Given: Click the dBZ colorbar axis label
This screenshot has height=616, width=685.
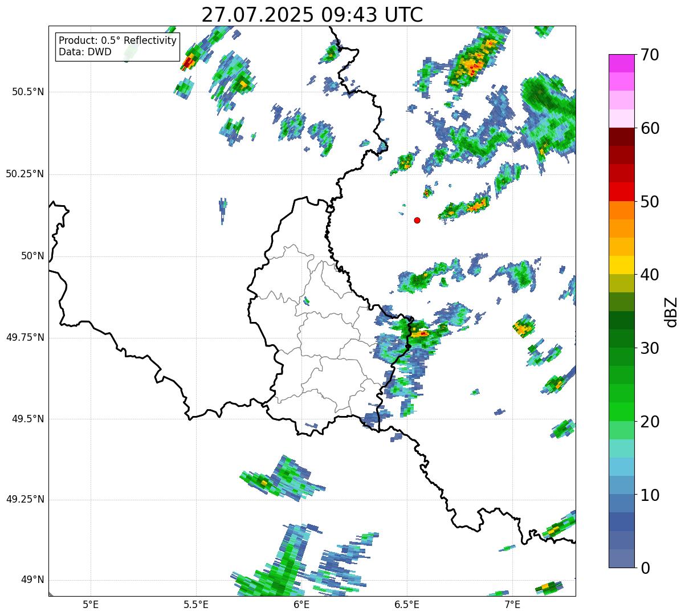Looking at the screenshot, I should [671, 311].
